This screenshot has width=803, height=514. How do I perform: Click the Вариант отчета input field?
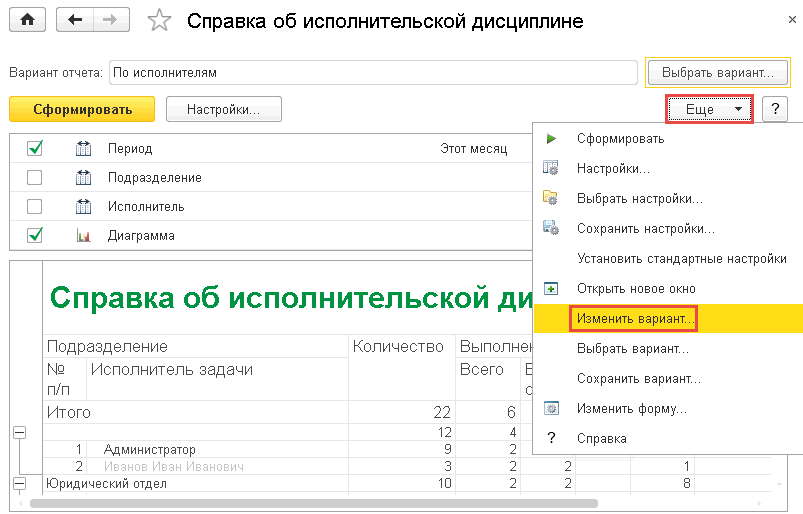pos(373,72)
